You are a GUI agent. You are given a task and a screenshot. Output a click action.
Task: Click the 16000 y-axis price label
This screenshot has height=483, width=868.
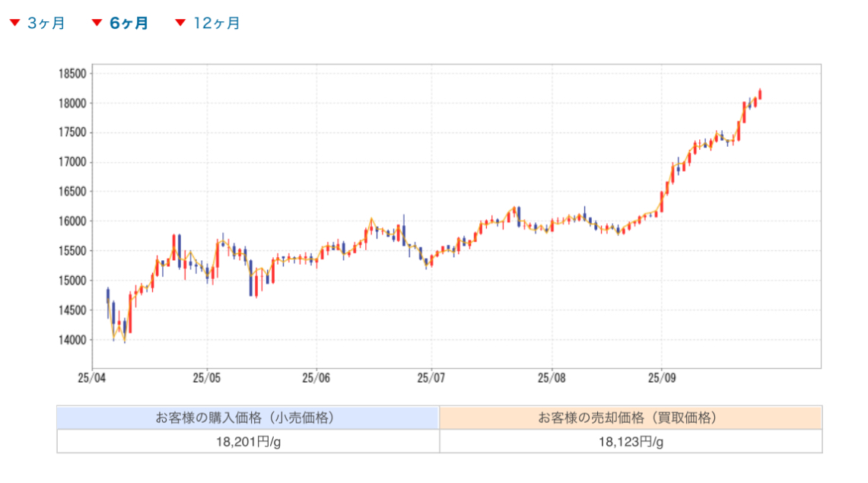[x=72, y=221]
